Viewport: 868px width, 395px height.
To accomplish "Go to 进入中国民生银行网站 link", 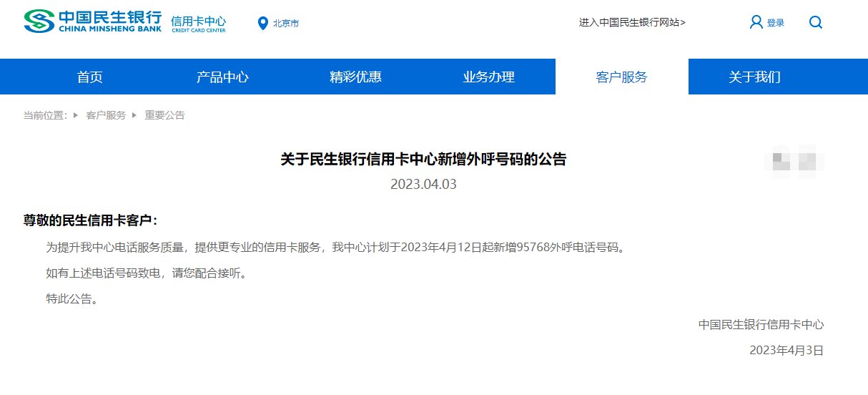I will click(632, 22).
